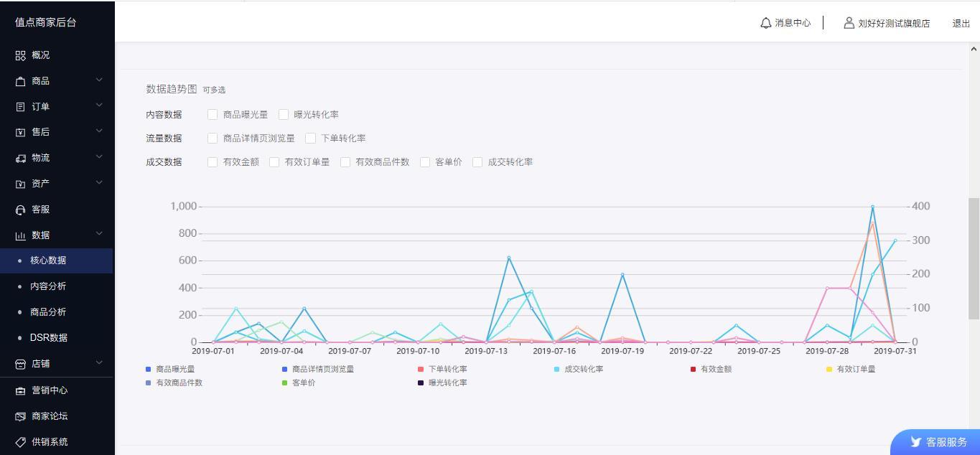Click the 售后 after-sales icon

20,132
